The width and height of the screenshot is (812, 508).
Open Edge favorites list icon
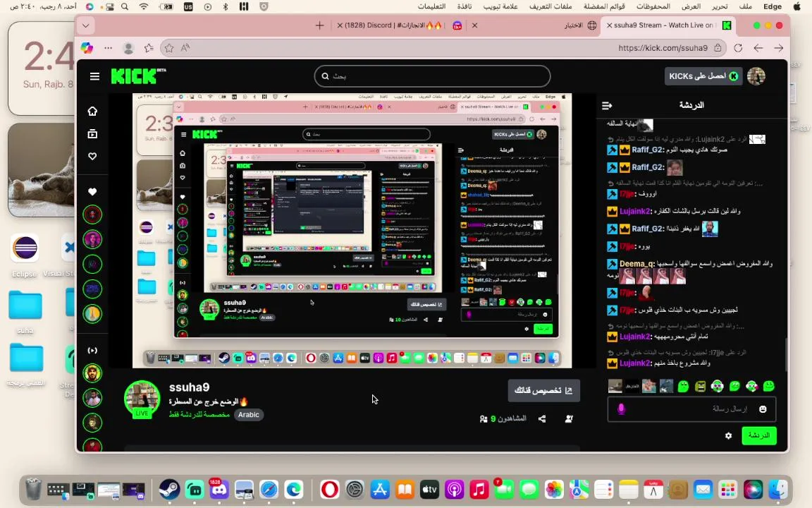point(149,48)
